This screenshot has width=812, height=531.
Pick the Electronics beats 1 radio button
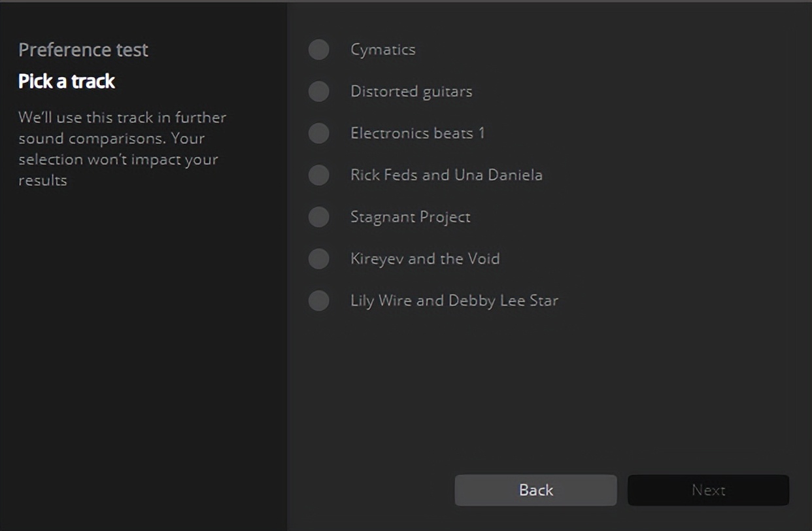[318, 133]
